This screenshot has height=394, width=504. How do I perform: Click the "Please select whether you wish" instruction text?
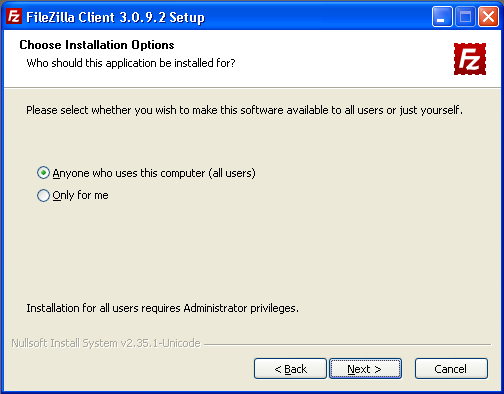click(x=244, y=110)
